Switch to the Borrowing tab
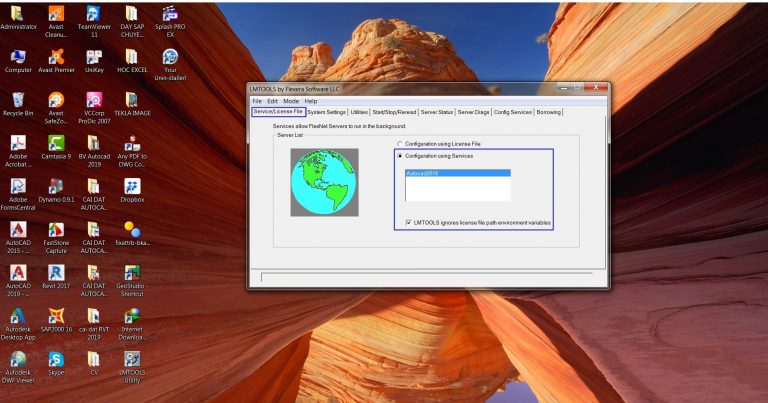Viewport: 768px width, 403px height. click(548, 112)
